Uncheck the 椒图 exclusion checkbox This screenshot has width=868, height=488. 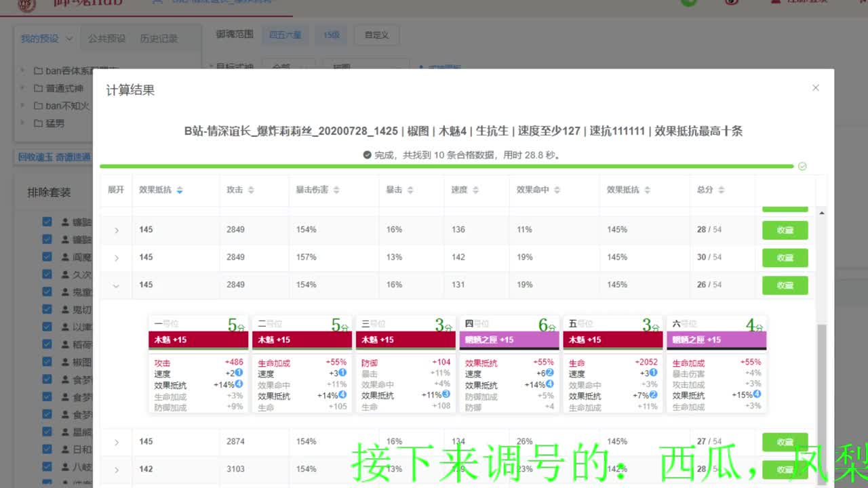(47, 362)
